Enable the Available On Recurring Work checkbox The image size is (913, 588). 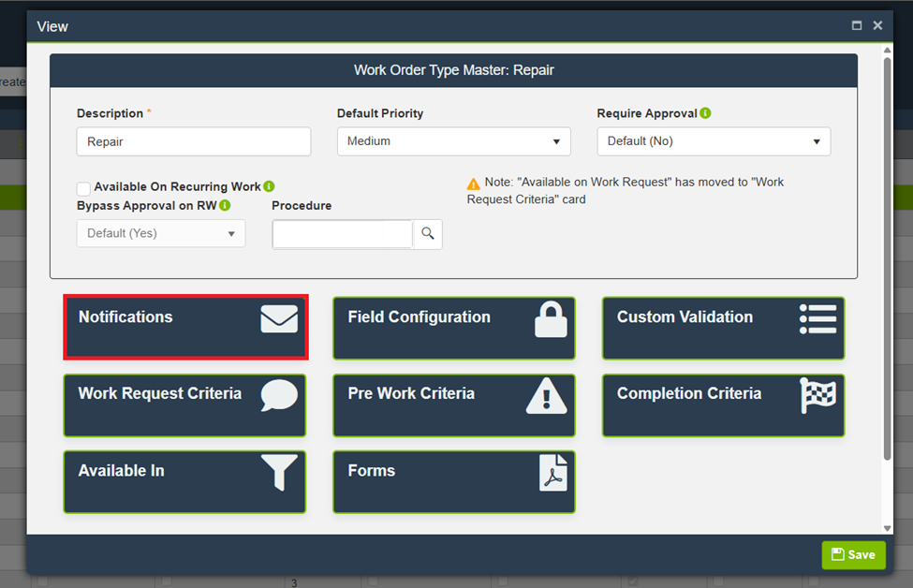(x=84, y=188)
